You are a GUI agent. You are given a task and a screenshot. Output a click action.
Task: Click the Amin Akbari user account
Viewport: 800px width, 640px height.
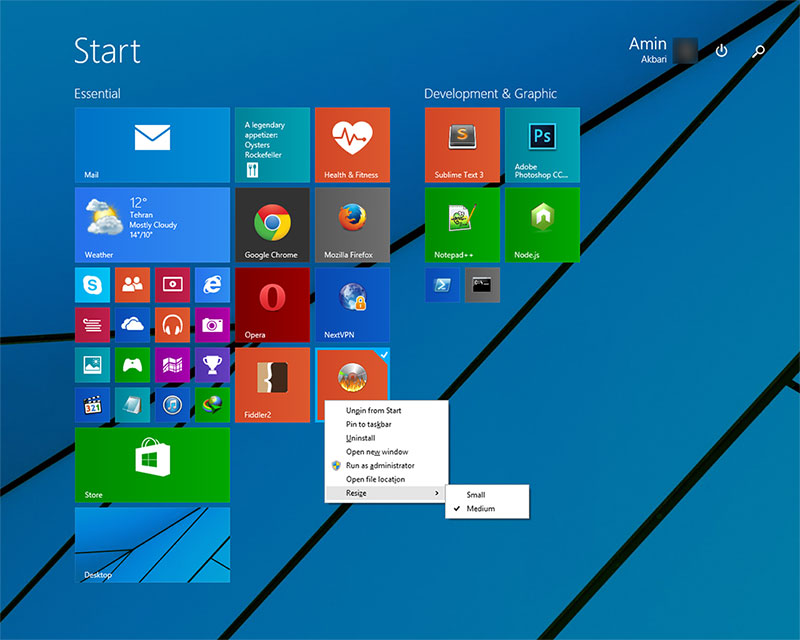(x=663, y=50)
